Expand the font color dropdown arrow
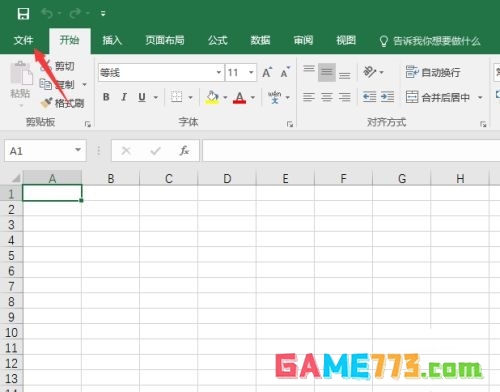 click(x=253, y=97)
